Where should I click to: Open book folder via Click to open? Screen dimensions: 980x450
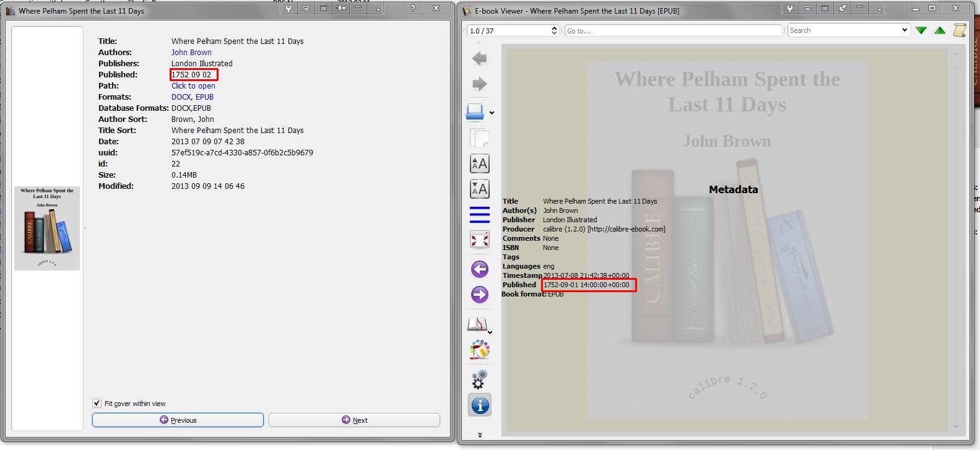pos(193,86)
